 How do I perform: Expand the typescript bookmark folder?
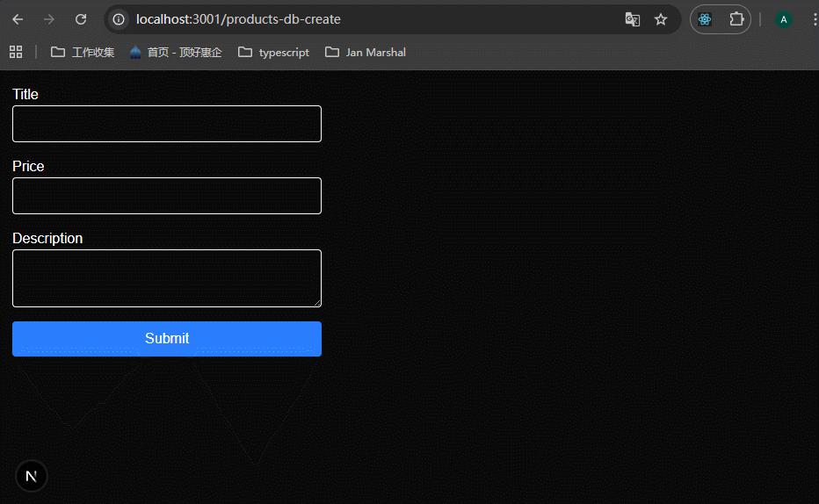point(274,52)
